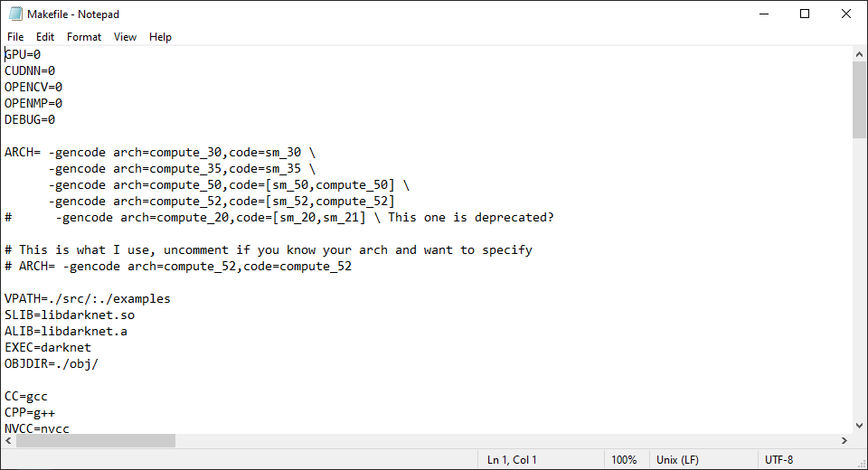Click the vertical scrollbar up arrow

[x=859, y=54]
